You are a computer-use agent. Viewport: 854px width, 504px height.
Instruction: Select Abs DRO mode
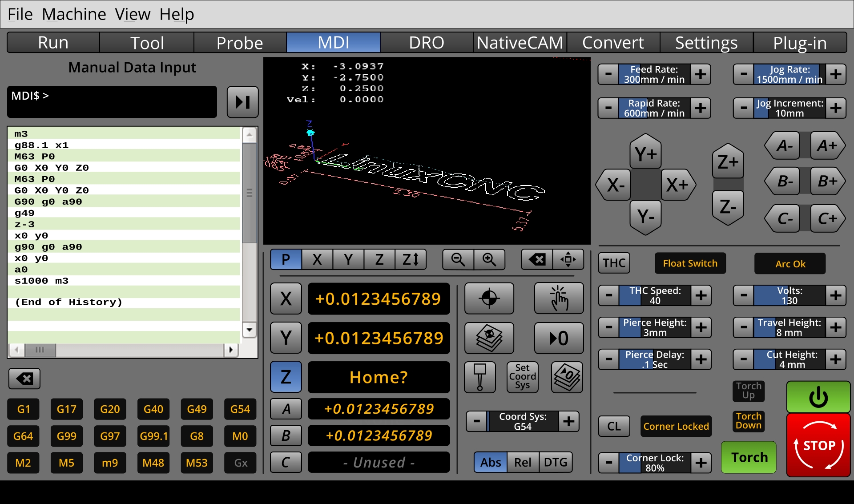pos(490,462)
